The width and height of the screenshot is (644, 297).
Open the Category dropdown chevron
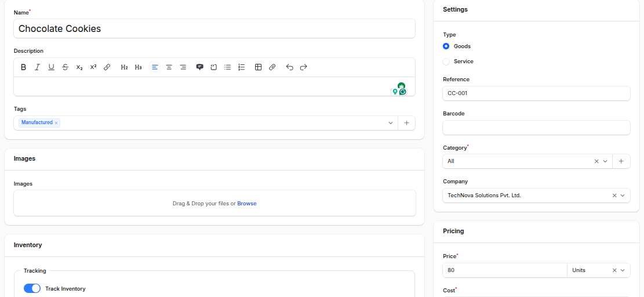[605, 161]
